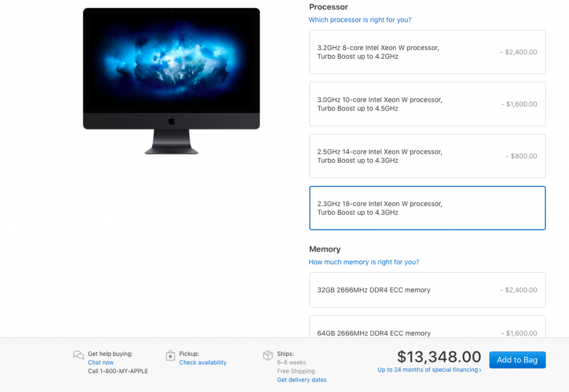Select the 3.2GHz 8-core Xeon W processor
The height and width of the screenshot is (392, 569).
427,52
